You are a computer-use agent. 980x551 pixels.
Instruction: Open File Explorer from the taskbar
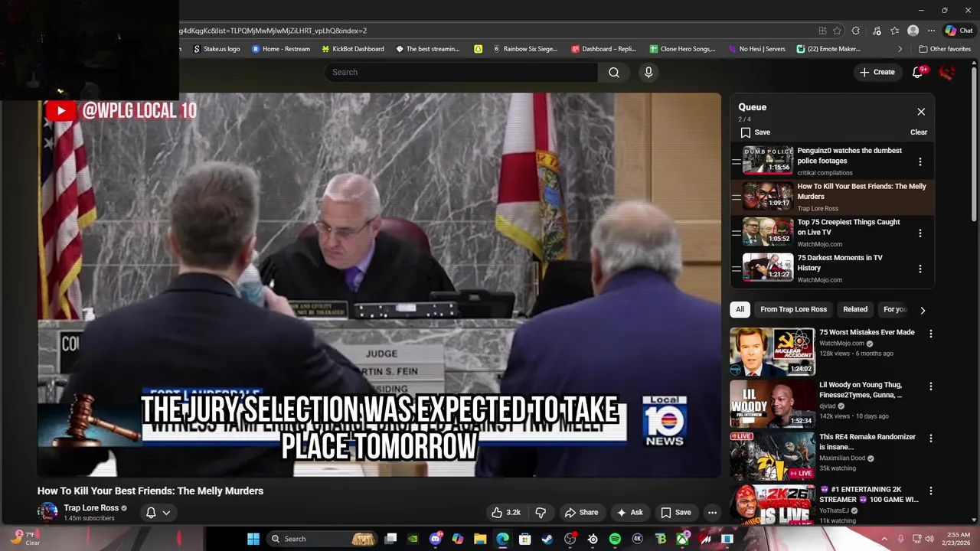[x=480, y=539]
